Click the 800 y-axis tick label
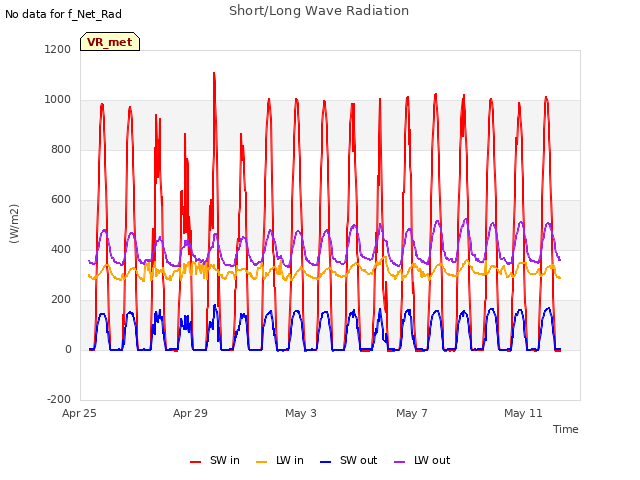This screenshot has height=480, width=640. tap(61, 149)
